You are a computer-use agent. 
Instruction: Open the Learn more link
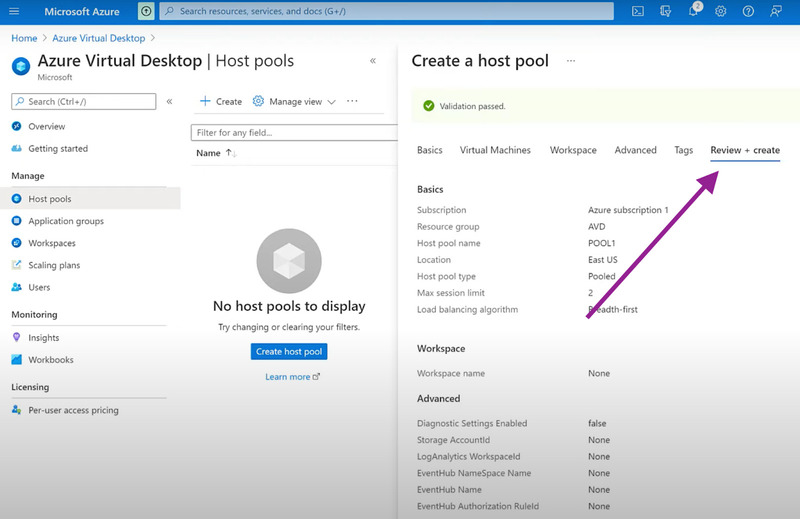[x=292, y=377]
